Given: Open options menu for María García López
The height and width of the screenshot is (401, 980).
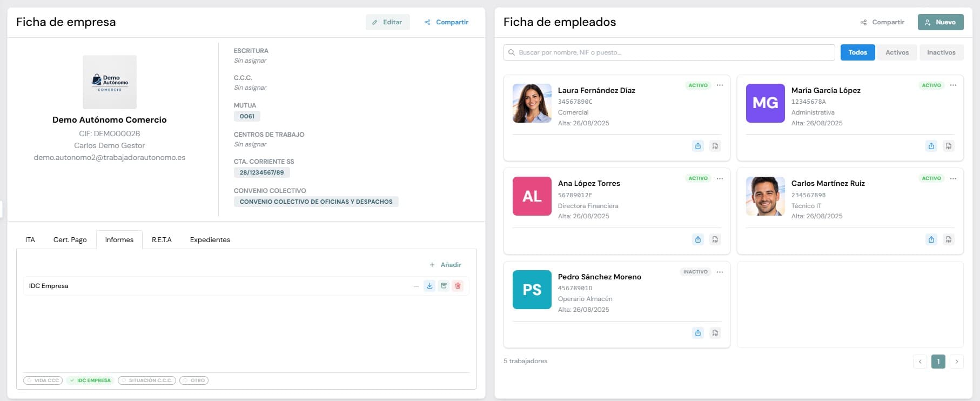Looking at the screenshot, I should pos(953,85).
